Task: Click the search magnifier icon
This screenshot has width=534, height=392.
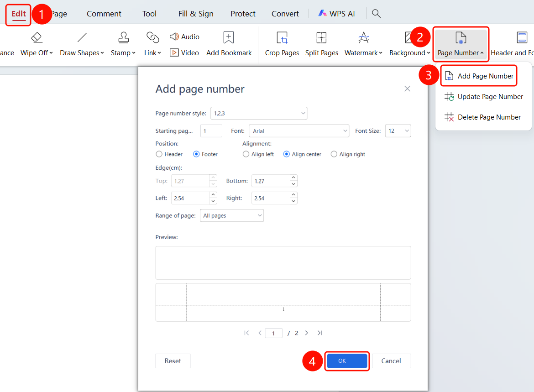Action: (x=376, y=13)
